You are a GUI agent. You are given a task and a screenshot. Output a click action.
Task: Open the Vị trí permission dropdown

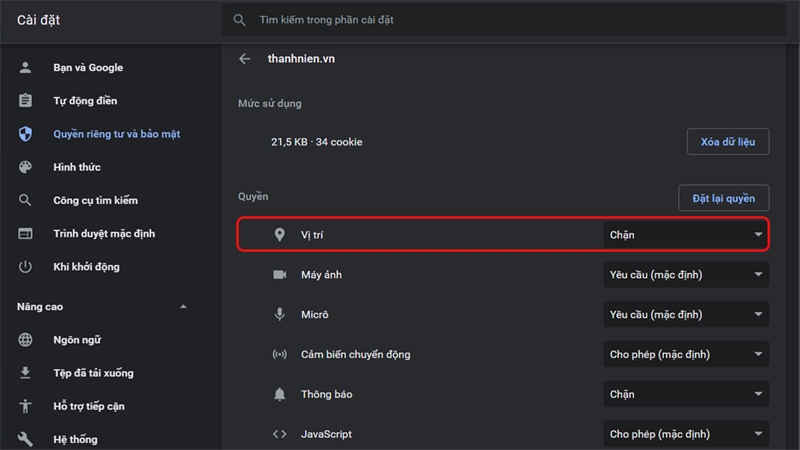pos(686,235)
